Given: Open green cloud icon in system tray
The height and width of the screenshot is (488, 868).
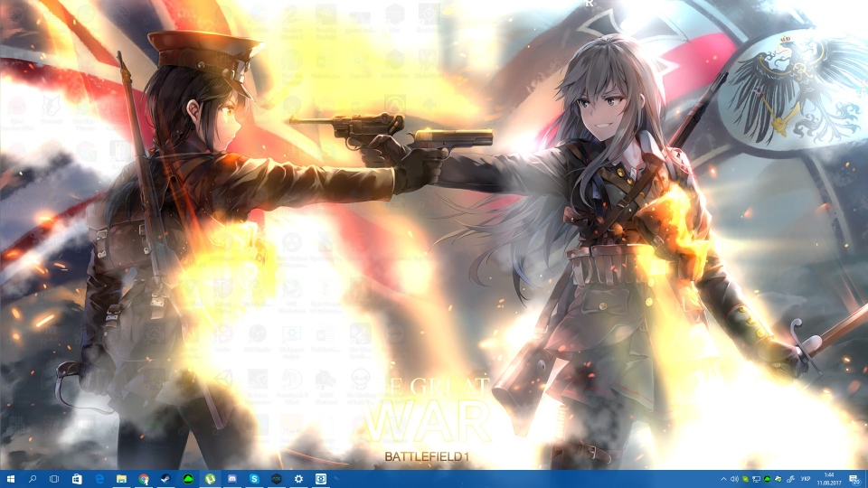Looking at the screenshot, I should (x=768, y=479).
